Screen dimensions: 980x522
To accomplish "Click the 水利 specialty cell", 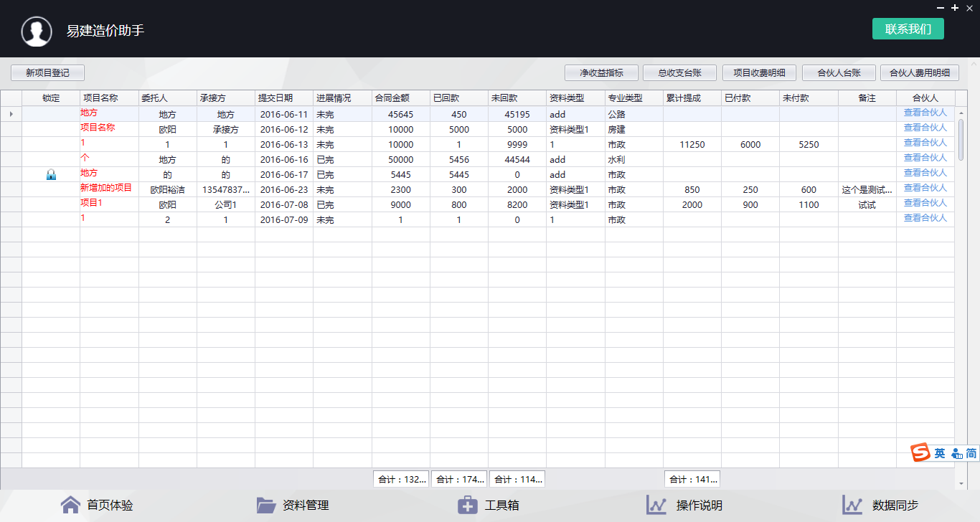I will coord(634,160).
